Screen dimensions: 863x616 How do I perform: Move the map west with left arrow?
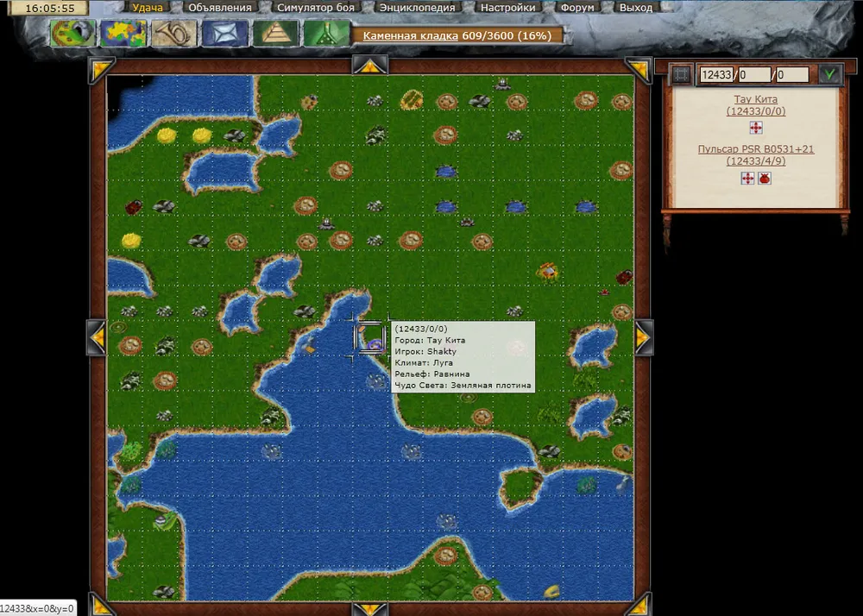tap(97, 337)
